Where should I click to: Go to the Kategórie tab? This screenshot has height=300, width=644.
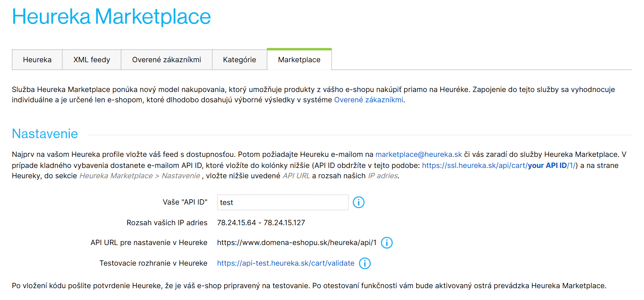pyautogui.click(x=239, y=60)
